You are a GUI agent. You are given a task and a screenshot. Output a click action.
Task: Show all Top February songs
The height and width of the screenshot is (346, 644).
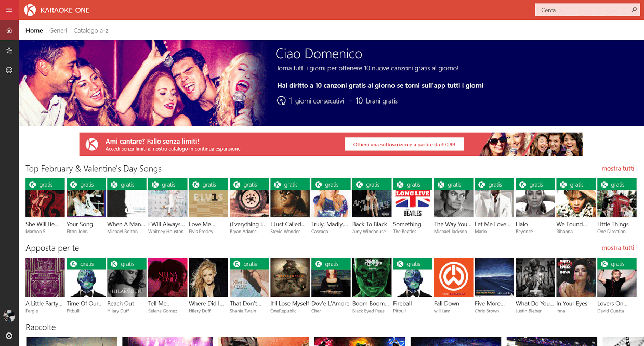point(617,168)
